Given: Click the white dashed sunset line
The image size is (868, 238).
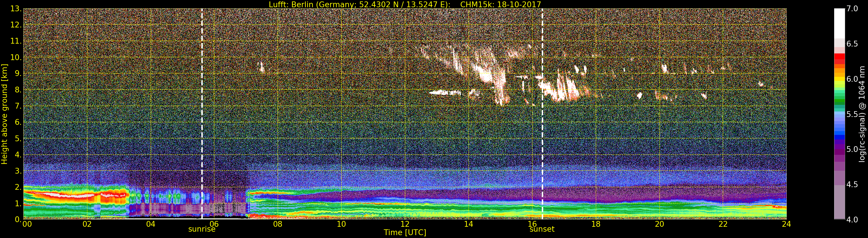Looking at the screenshot, I should coord(542,114).
